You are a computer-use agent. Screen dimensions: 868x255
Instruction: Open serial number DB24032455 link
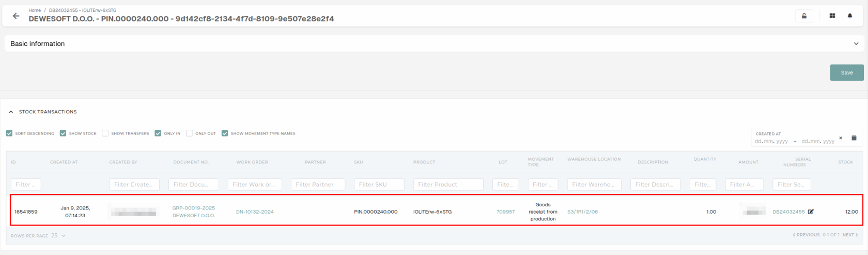tap(788, 212)
